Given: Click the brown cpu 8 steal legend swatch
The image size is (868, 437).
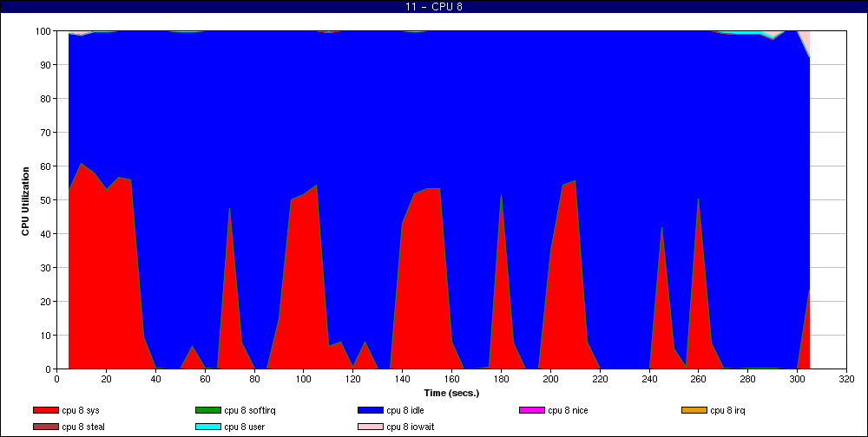Looking at the screenshot, I should point(45,427).
